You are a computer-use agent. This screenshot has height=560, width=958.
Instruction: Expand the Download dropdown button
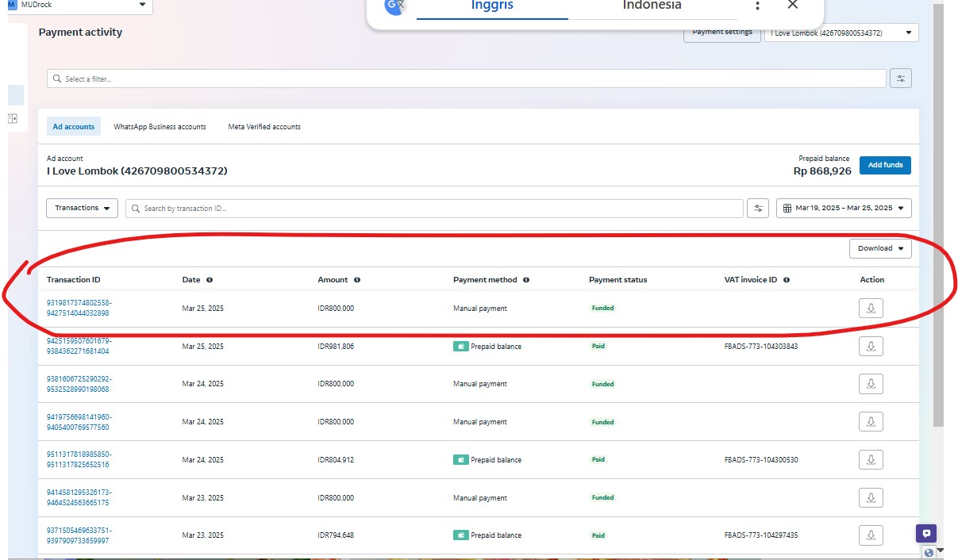[880, 248]
